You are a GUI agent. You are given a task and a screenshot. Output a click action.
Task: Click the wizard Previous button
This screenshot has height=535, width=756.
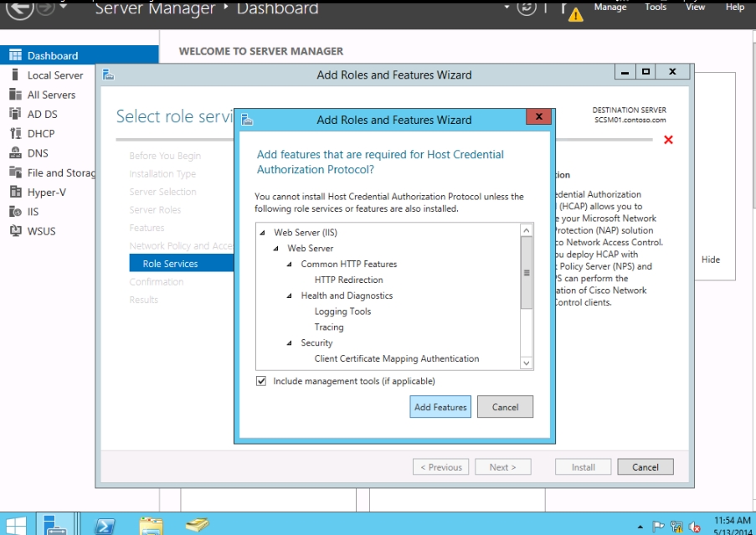440,467
